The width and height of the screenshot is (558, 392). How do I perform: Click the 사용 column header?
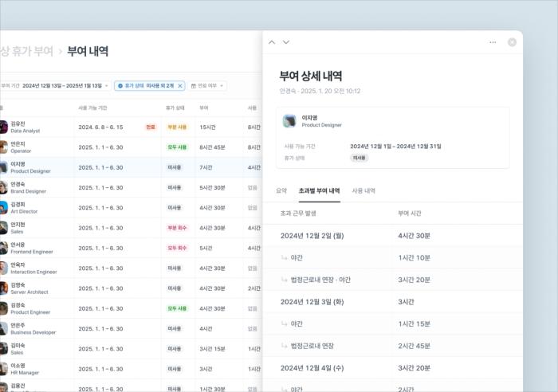coord(252,108)
